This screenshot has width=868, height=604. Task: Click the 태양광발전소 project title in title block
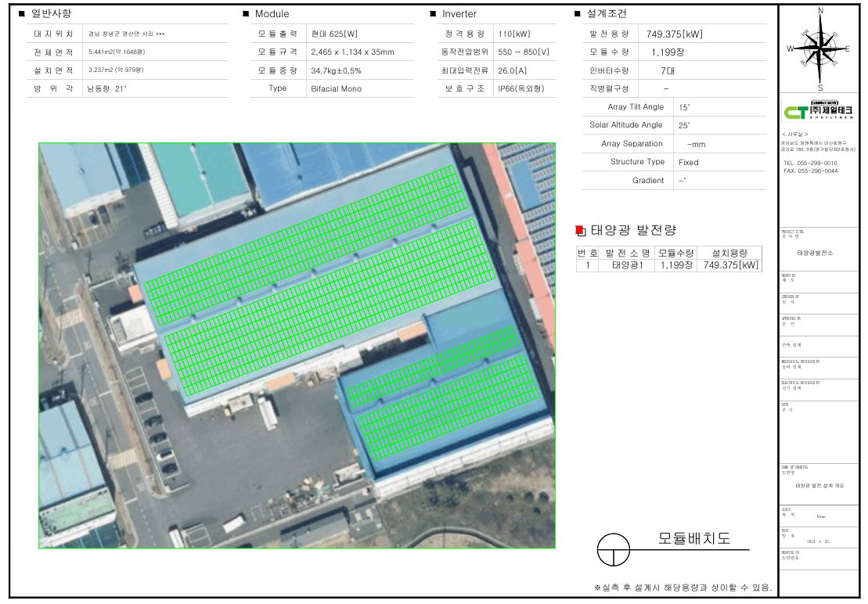(815, 253)
